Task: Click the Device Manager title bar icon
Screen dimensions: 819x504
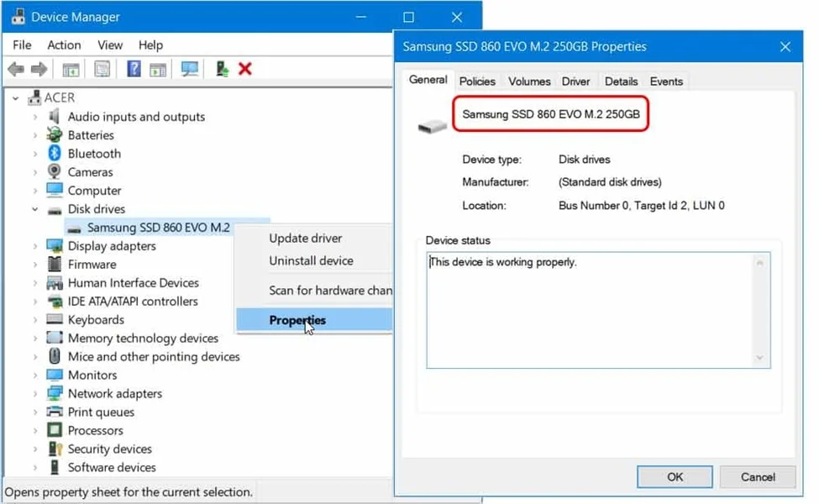Action: pyautogui.click(x=18, y=17)
